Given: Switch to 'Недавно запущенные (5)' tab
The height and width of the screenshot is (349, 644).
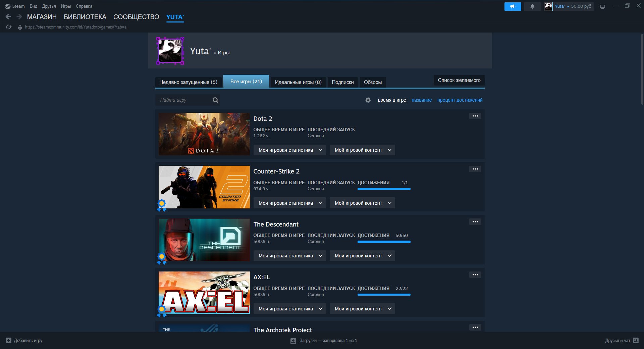Looking at the screenshot, I should 188,82.
